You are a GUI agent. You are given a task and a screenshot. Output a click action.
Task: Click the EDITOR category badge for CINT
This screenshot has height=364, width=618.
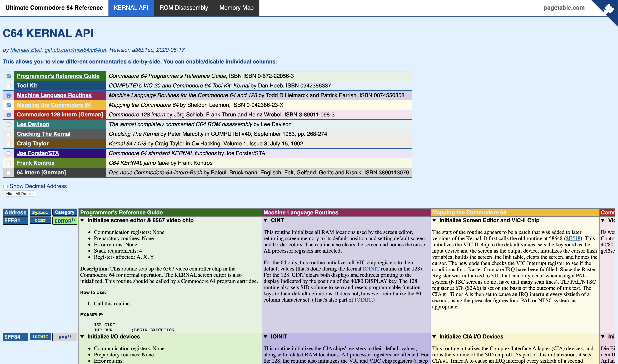(64, 221)
